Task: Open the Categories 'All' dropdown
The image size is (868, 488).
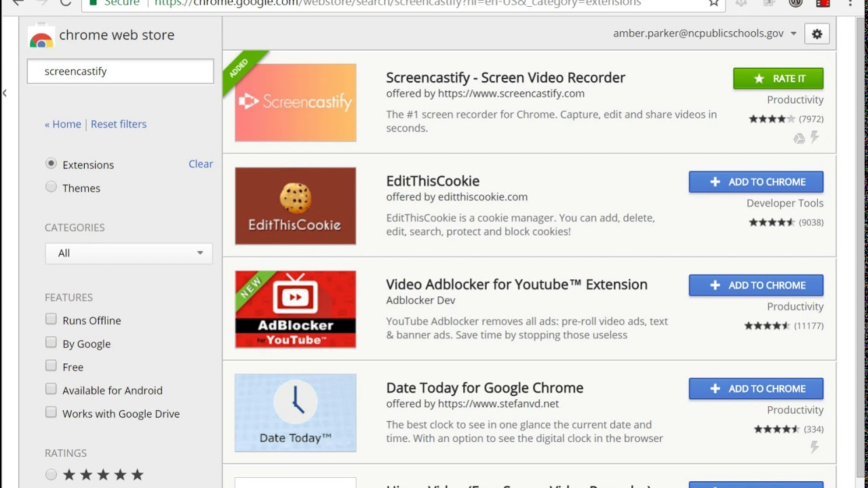Action: [129, 253]
